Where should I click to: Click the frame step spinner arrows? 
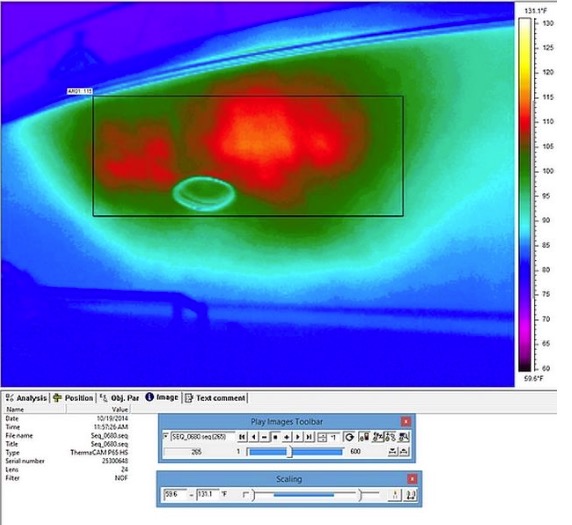(x=322, y=437)
